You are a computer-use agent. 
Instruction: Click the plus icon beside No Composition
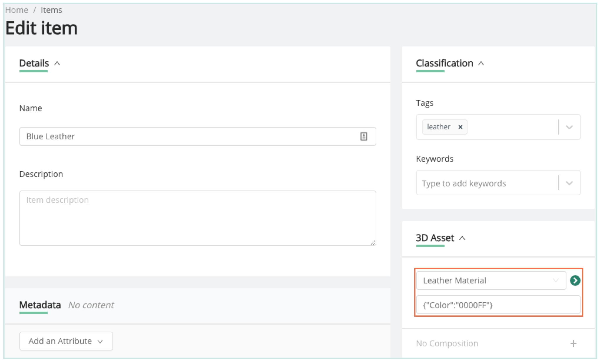(x=573, y=343)
